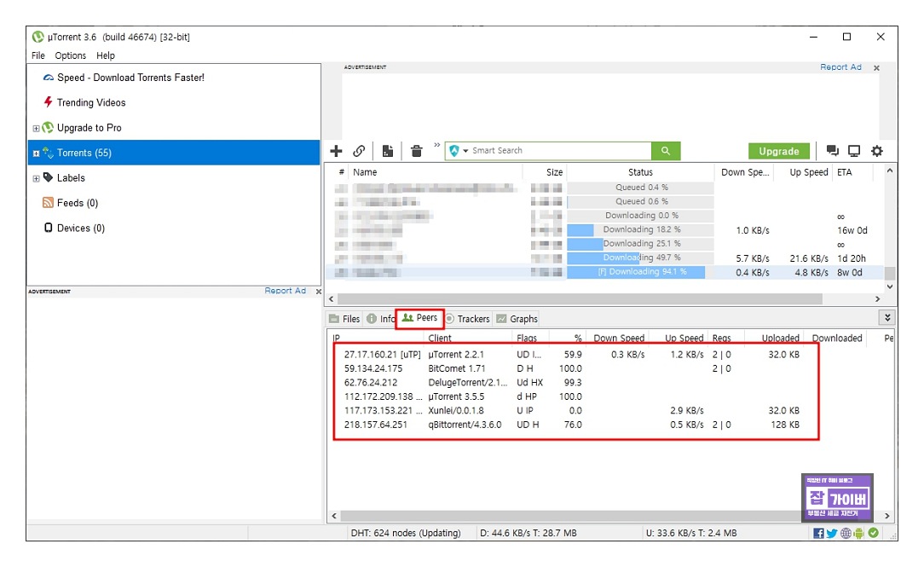Click the green network OK checkmark icon
The width and height of the screenshot is (924, 567).
(x=874, y=533)
